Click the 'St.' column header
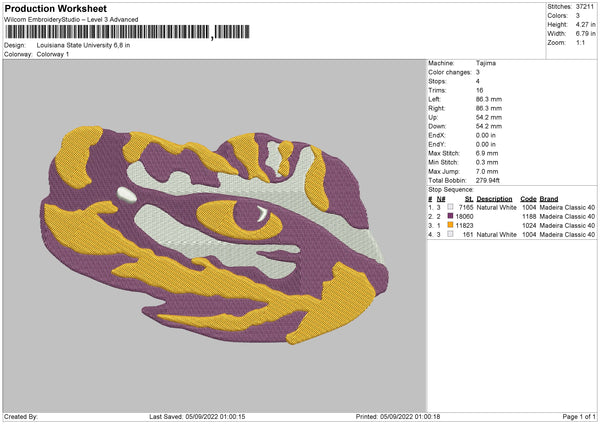 [x=469, y=199]
